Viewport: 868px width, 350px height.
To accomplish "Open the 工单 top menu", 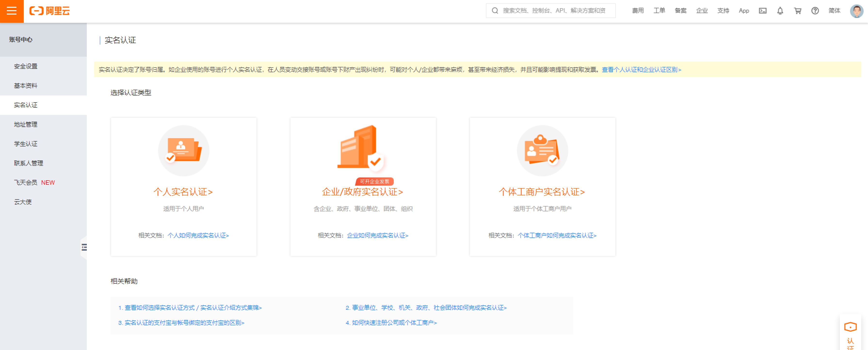I will [x=659, y=11].
